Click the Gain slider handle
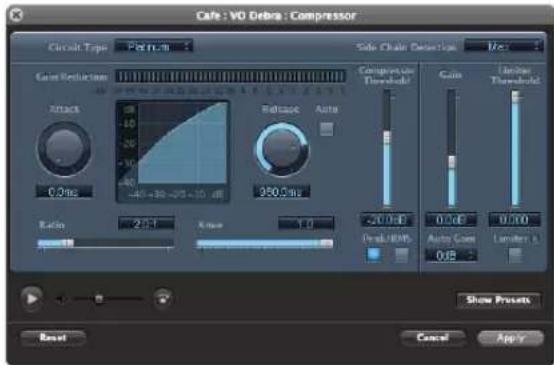 pyautogui.click(x=452, y=162)
